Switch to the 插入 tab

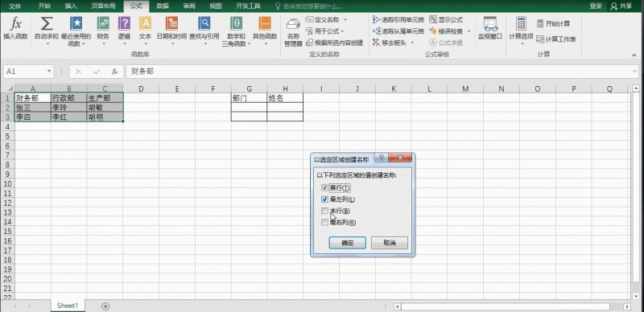point(71,6)
